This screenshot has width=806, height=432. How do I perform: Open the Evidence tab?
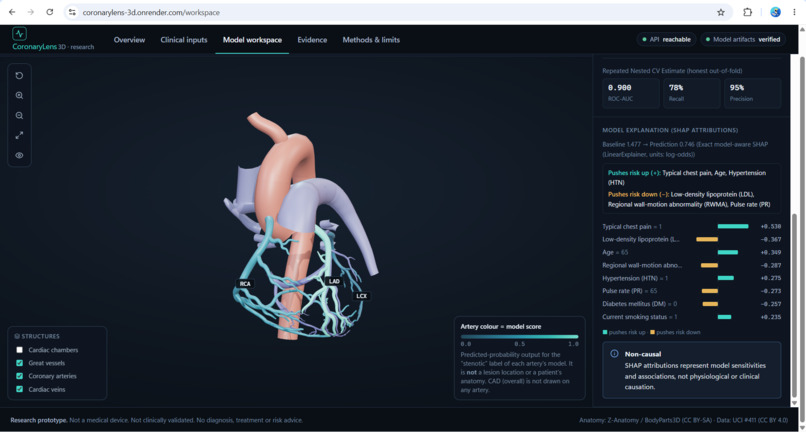(312, 40)
